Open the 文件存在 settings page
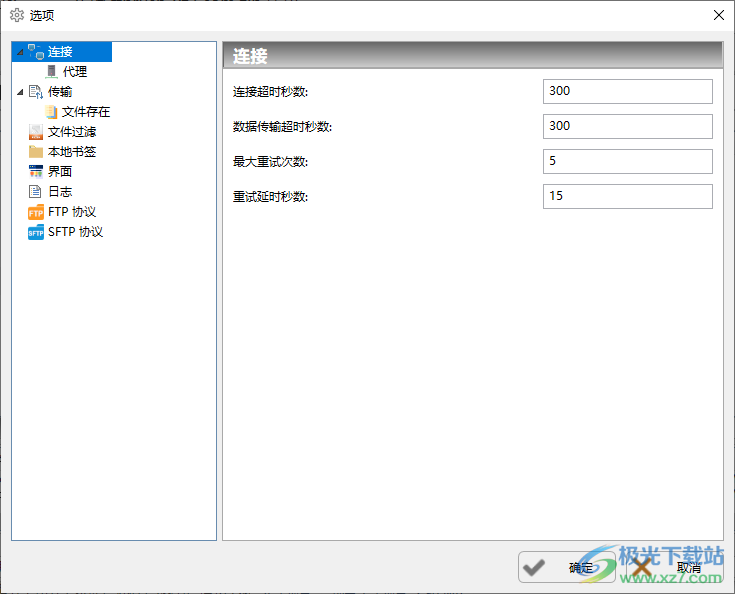 86,112
